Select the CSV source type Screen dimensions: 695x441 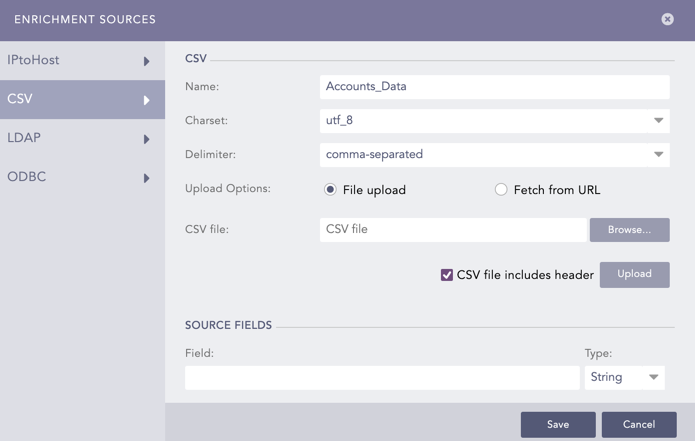pyautogui.click(x=82, y=99)
